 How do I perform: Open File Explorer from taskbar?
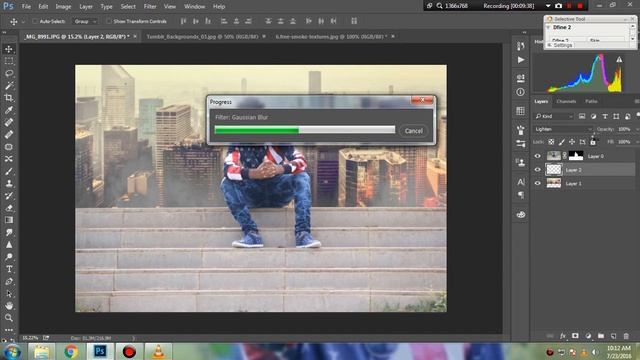coord(42,351)
